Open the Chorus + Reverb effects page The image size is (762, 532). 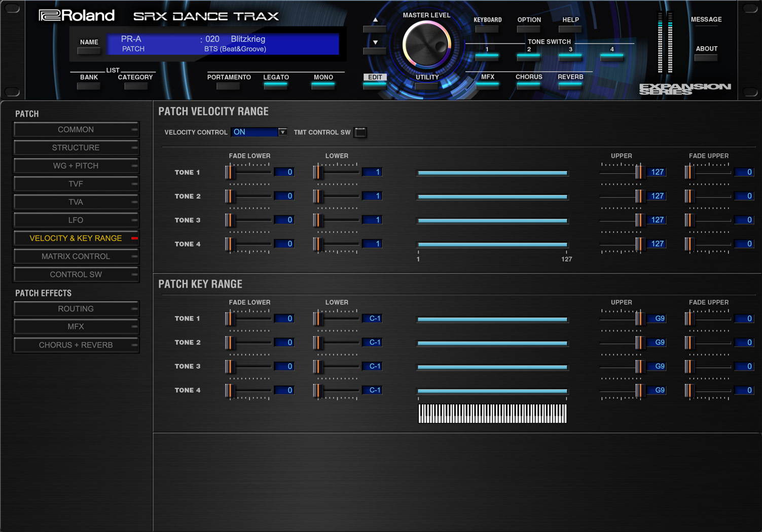(76, 345)
